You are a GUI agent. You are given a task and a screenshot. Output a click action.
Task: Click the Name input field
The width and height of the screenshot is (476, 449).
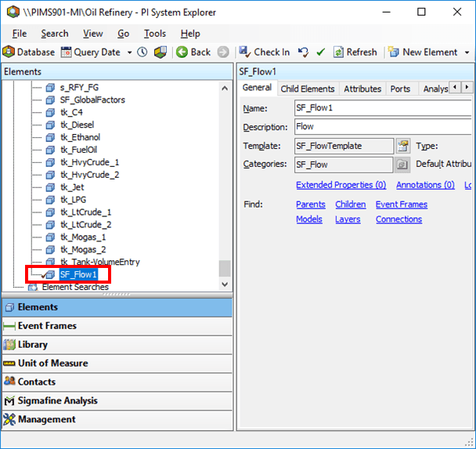[x=383, y=108]
